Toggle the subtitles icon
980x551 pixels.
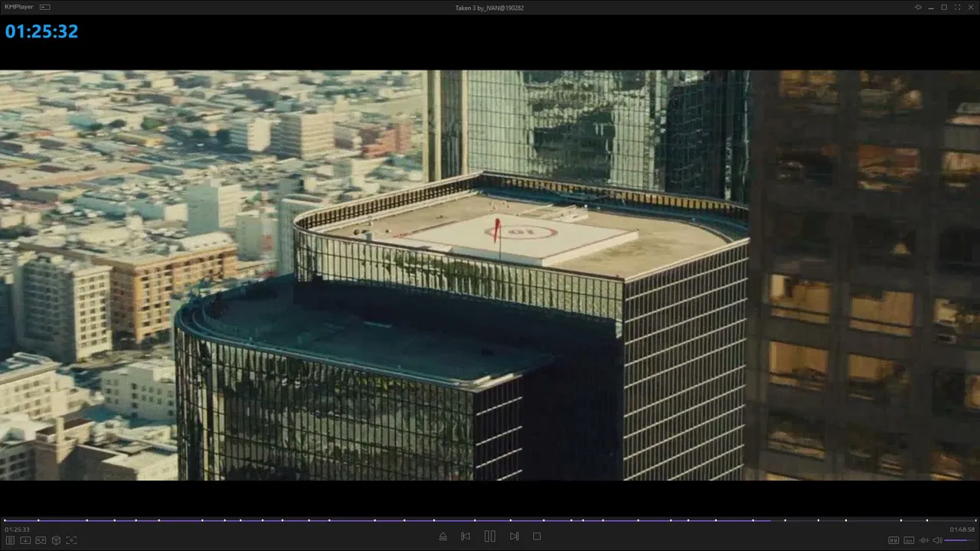(x=909, y=540)
